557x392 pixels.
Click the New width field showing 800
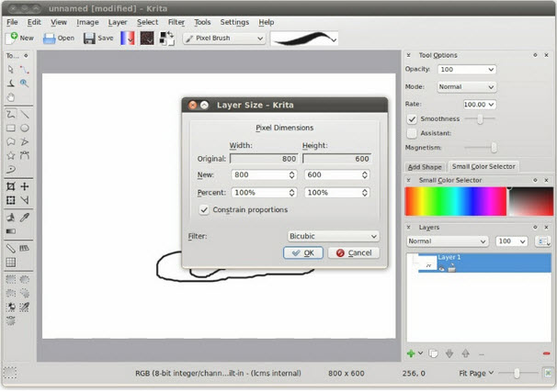tap(264, 175)
